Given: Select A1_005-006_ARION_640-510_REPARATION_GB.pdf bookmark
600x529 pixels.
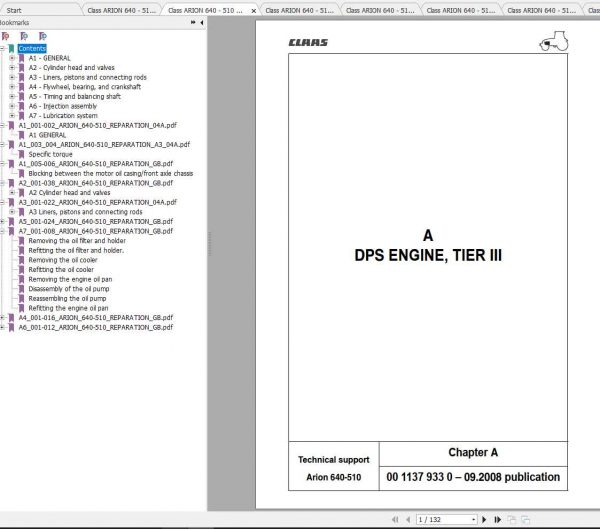Looking at the screenshot, I should click(x=96, y=164).
